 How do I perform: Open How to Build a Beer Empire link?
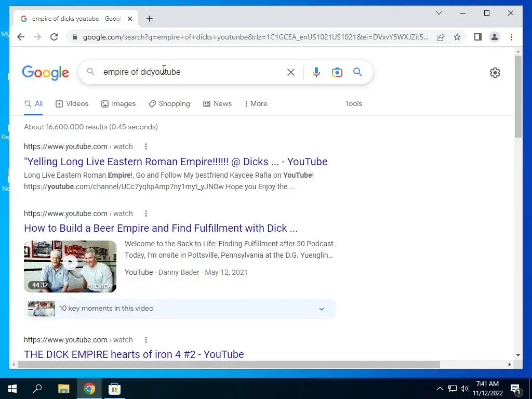161,228
